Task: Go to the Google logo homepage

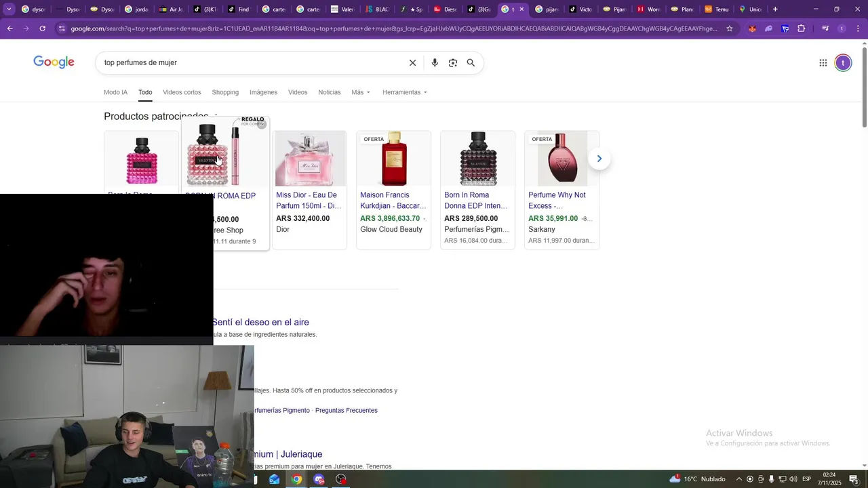Action: (x=54, y=62)
